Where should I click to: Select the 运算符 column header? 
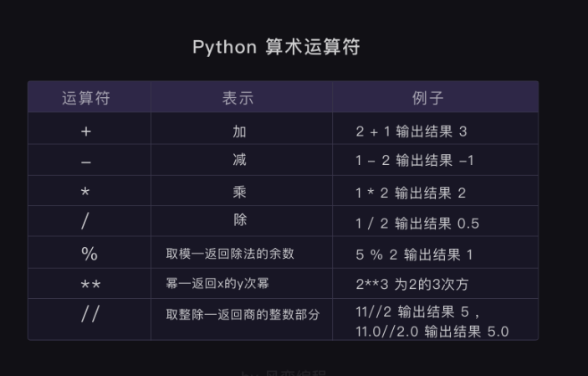[86, 98]
